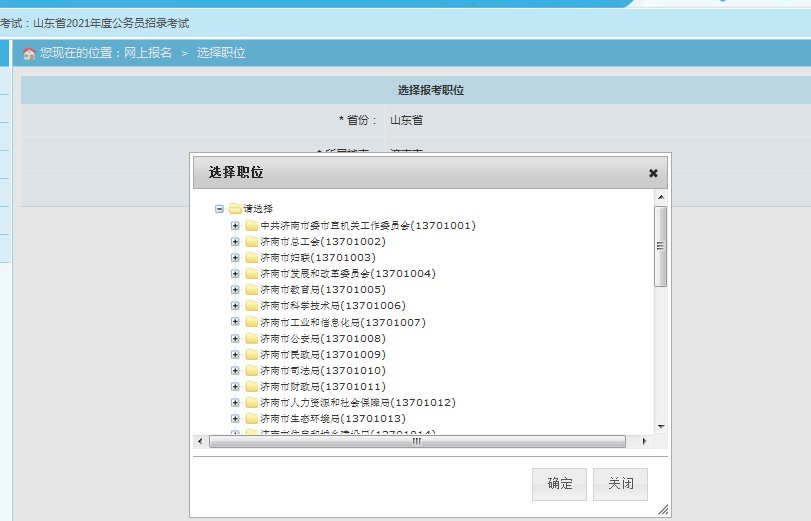Select 济南市总工会(13701002)
Image resolution: width=811 pixels, height=521 pixels.
[323, 242]
